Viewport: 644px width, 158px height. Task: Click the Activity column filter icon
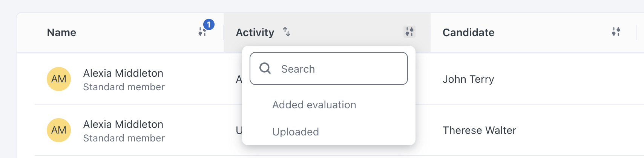point(409,32)
